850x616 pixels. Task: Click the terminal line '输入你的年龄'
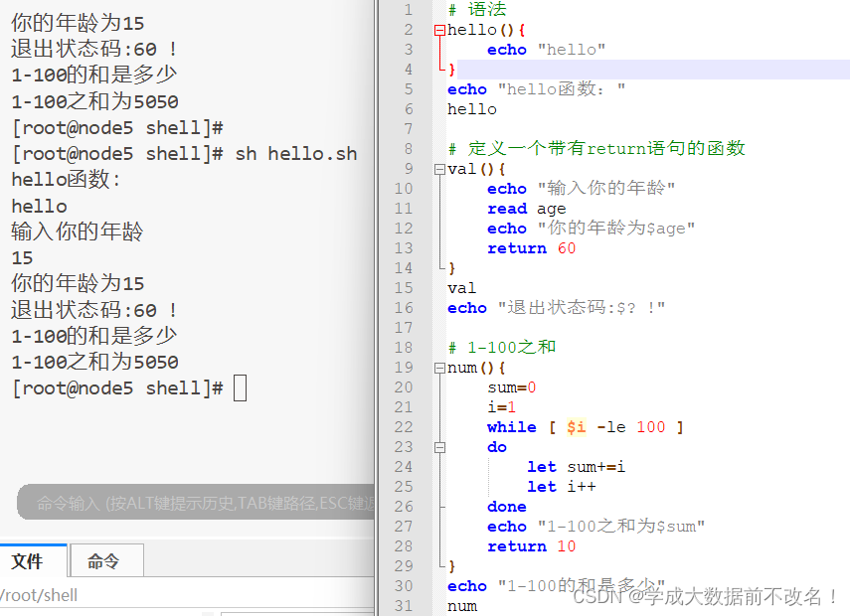point(77,231)
